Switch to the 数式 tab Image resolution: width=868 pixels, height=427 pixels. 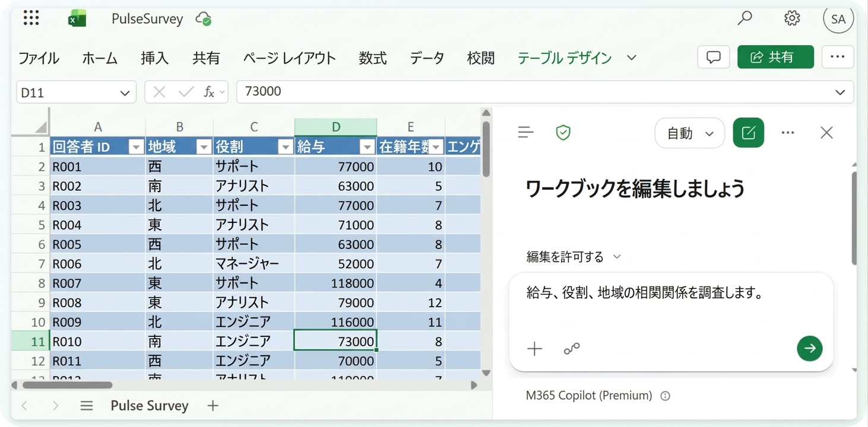373,58
